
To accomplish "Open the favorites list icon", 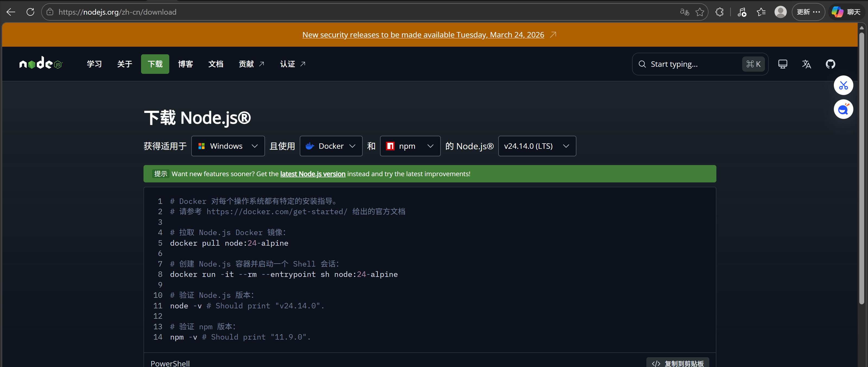I will click(761, 12).
